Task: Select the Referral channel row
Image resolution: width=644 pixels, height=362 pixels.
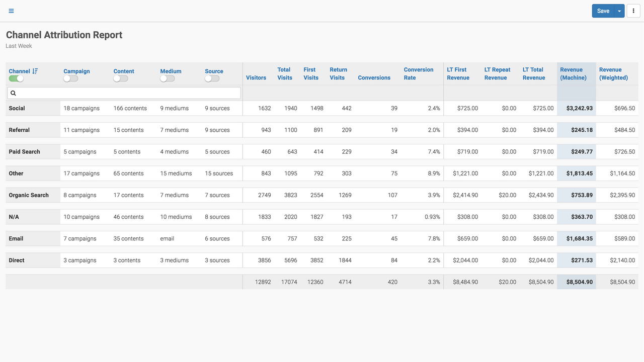Action: [322, 130]
